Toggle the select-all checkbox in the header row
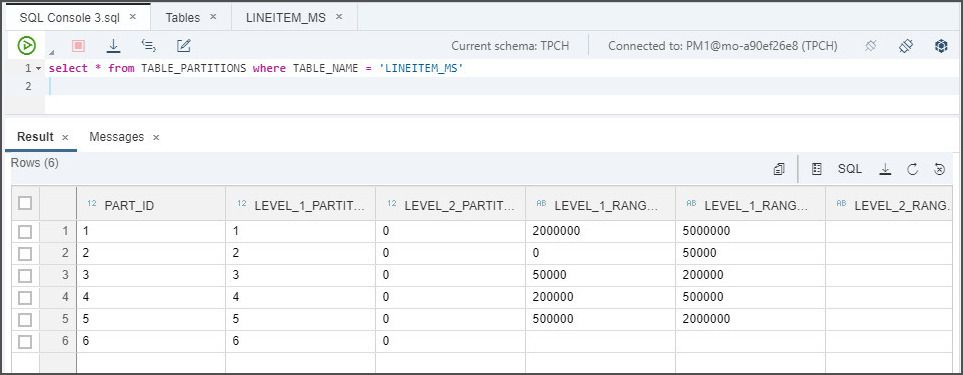 tap(25, 203)
